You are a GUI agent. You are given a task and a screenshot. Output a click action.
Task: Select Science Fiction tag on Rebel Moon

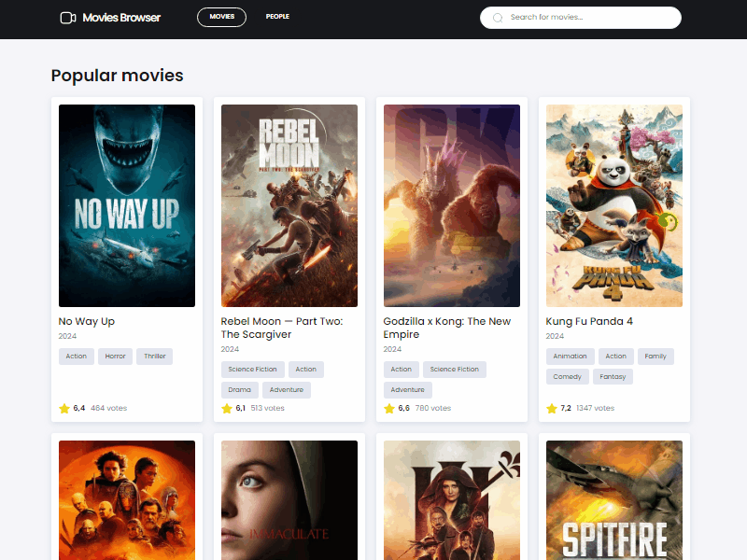(252, 370)
